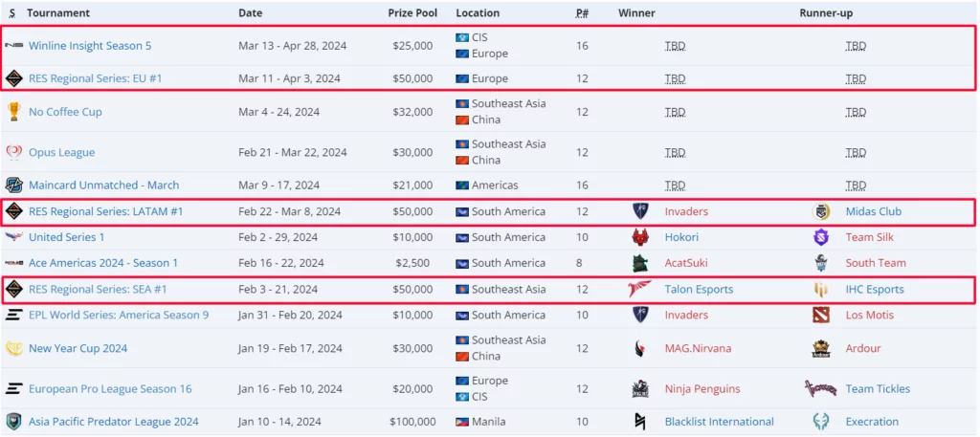980x437 pixels.
Task: Open the MAG.Nirvana team link
Action: pos(698,349)
